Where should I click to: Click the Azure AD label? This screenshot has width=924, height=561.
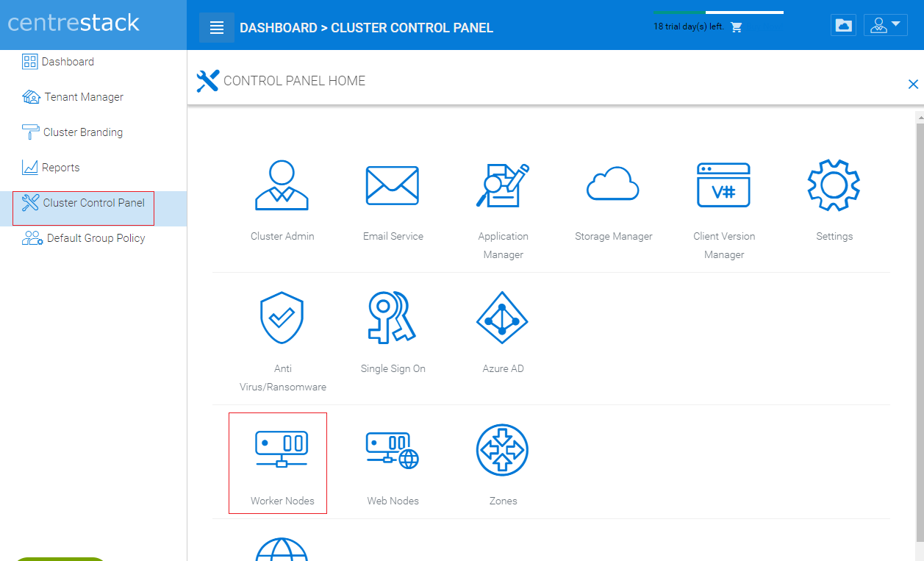pos(504,369)
